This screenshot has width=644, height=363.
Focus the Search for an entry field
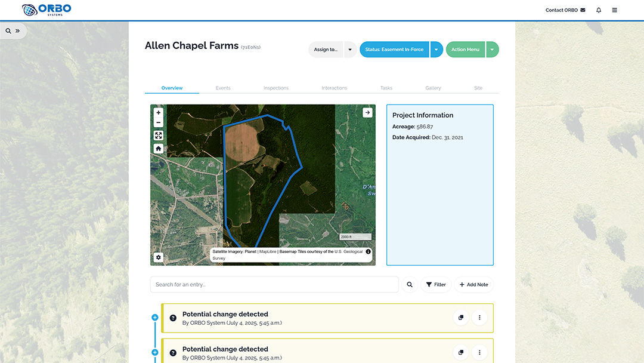[x=274, y=285]
